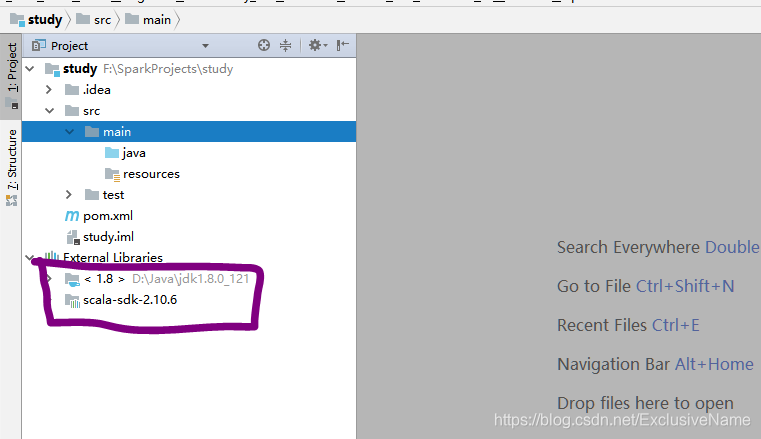Select External Libraries node

pyautogui.click(x=189, y=258)
